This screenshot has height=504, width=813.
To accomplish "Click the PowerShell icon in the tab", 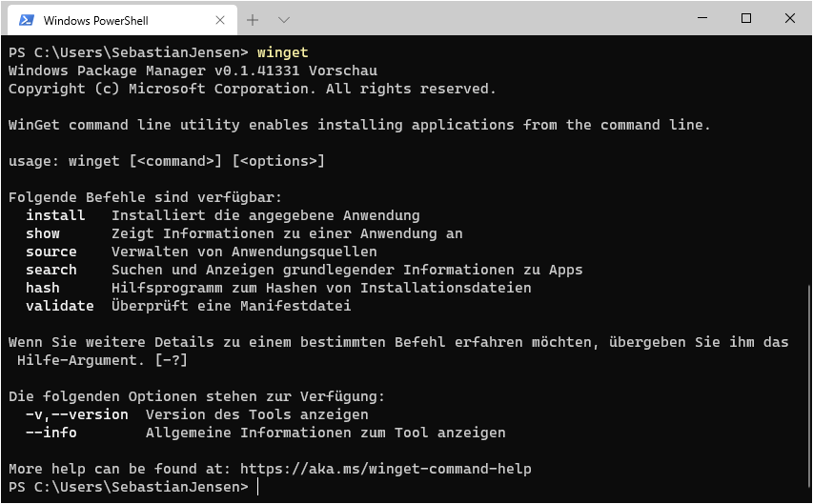I will click(27, 20).
